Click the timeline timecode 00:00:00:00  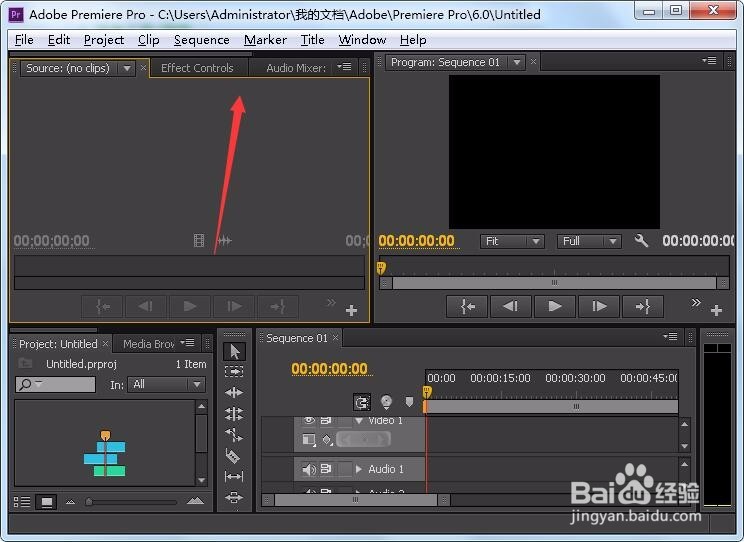(x=329, y=368)
